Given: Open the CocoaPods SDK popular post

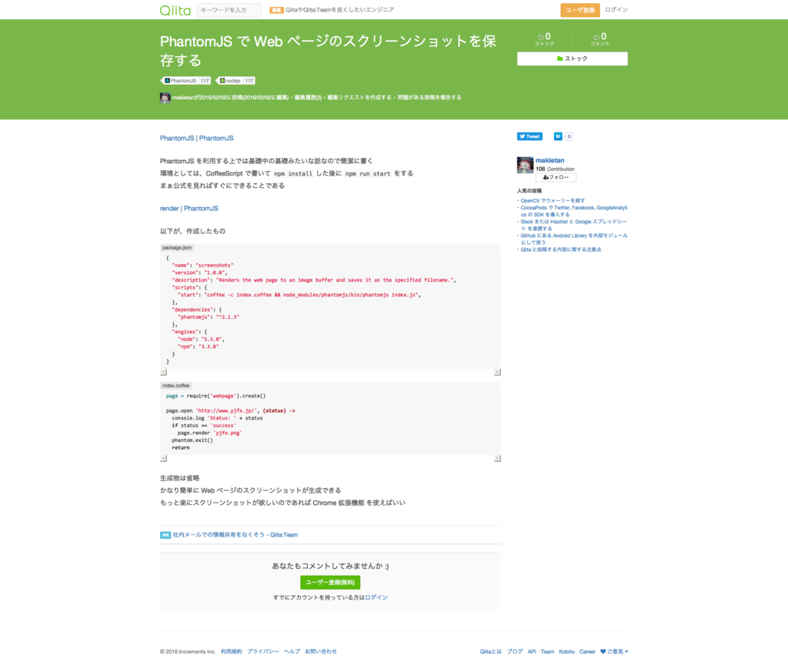Looking at the screenshot, I should tap(574, 211).
